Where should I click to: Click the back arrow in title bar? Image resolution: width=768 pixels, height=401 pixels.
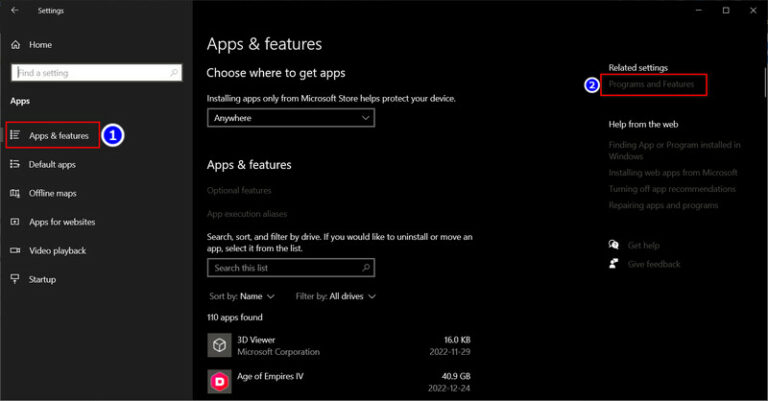coord(14,11)
